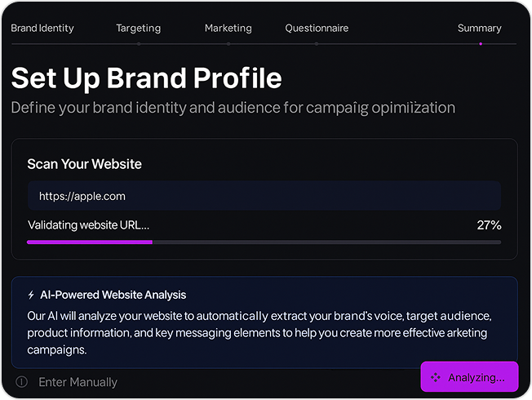Screen dimensions: 532x400
Task: Choose the Enter Manually option
Action: tap(78, 382)
